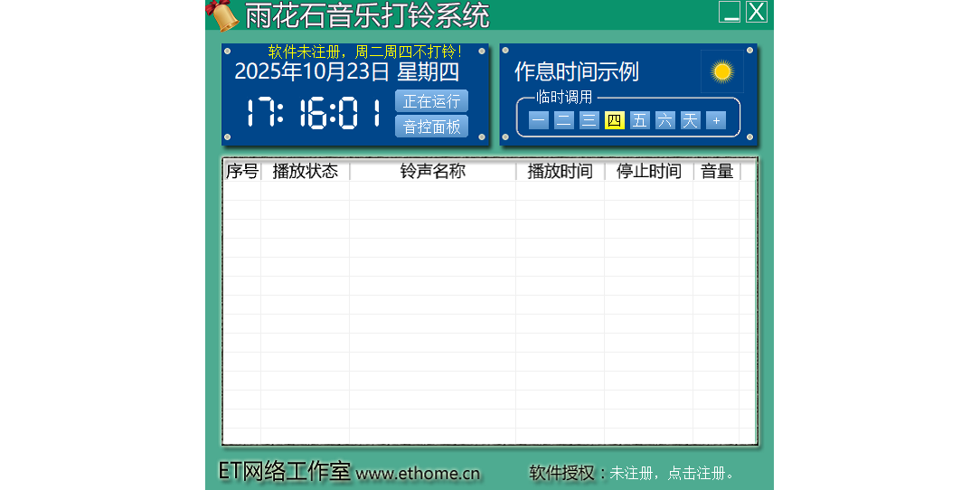Image resolution: width=980 pixels, height=490 pixels.
Task: Toggle the highlighted Thursday (四) button
Action: pos(615,120)
